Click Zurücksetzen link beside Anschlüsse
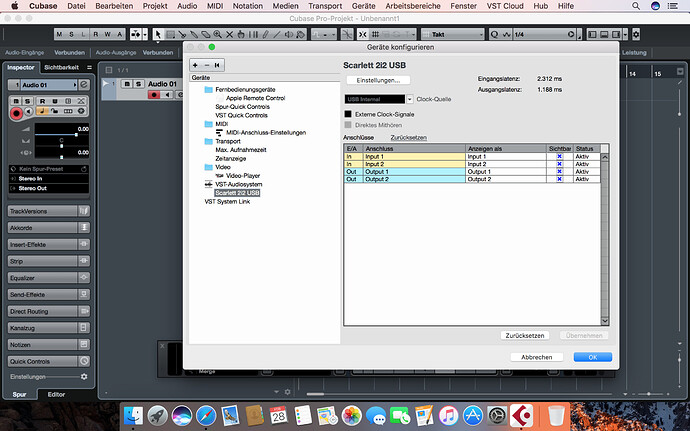 click(x=408, y=137)
